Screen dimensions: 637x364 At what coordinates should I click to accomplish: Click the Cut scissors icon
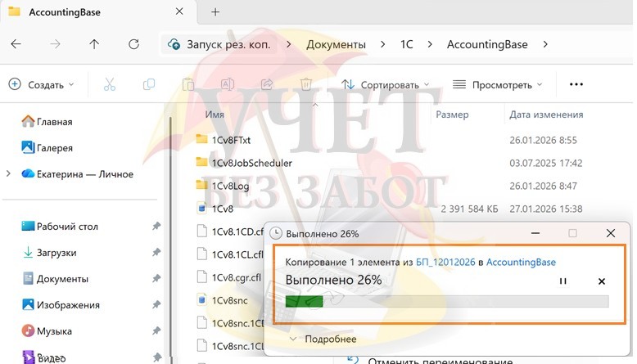tap(109, 84)
